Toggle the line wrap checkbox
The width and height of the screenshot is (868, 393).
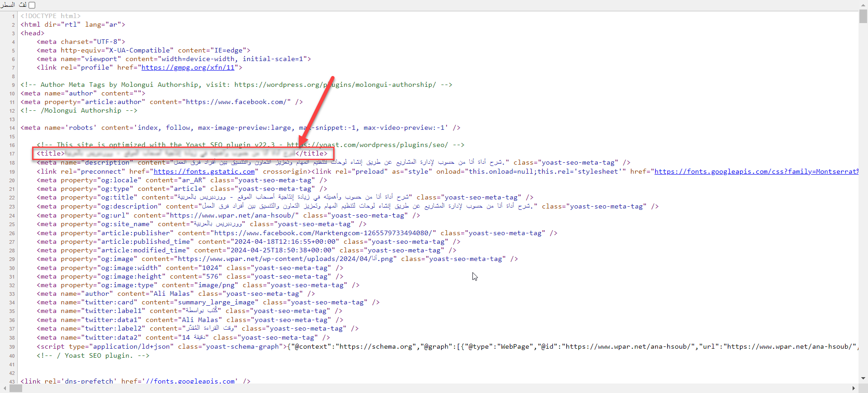tap(32, 5)
